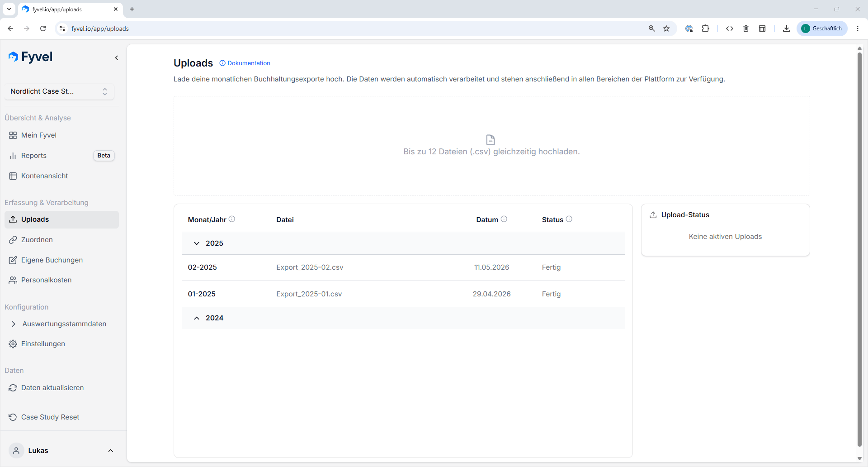Image resolution: width=868 pixels, height=467 pixels.
Task: Click the page vertical scrollbar
Action: click(859, 250)
